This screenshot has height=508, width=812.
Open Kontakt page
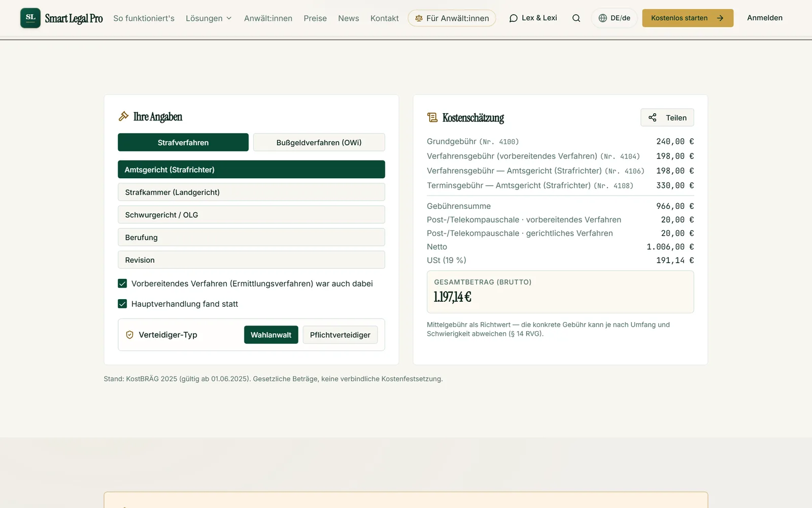coord(384,18)
